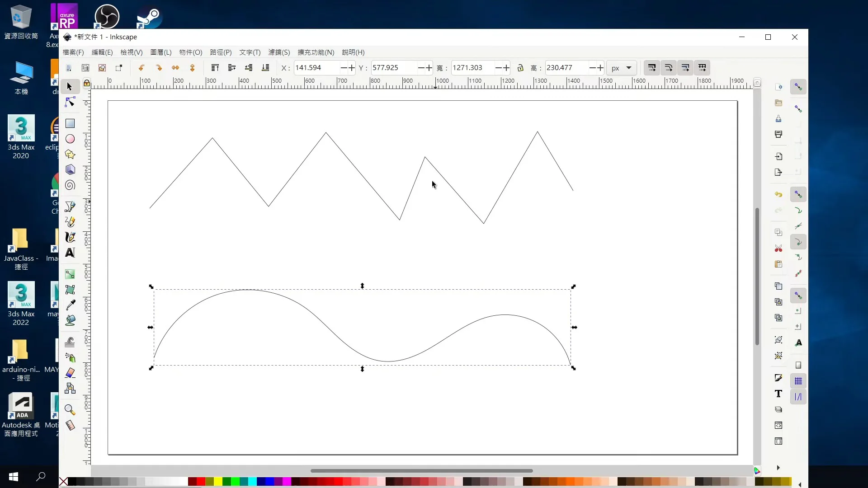Open the 圖層(L) menu
Image resolution: width=868 pixels, height=488 pixels.
pyautogui.click(x=161, y=52)
